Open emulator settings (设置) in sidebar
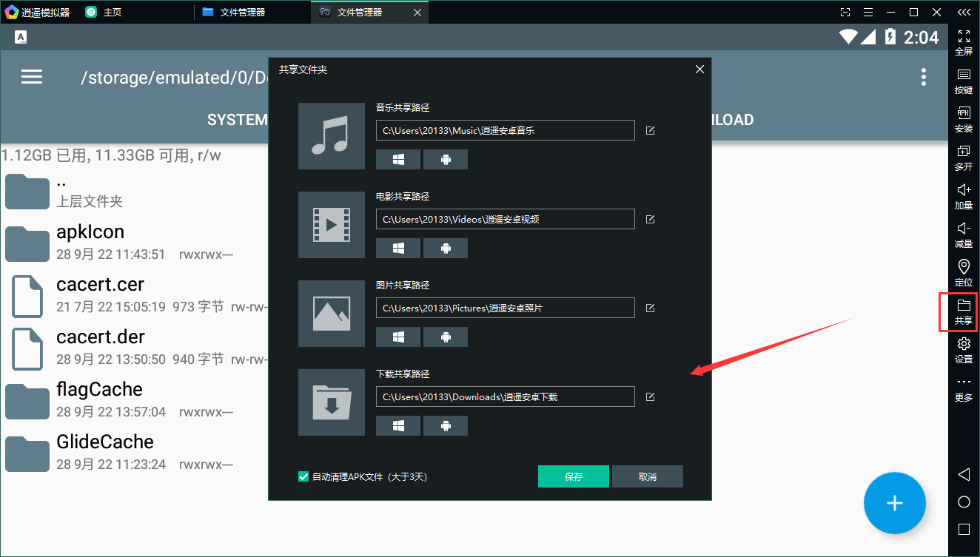Screen dimensions: 980x557 coord(964,350)
